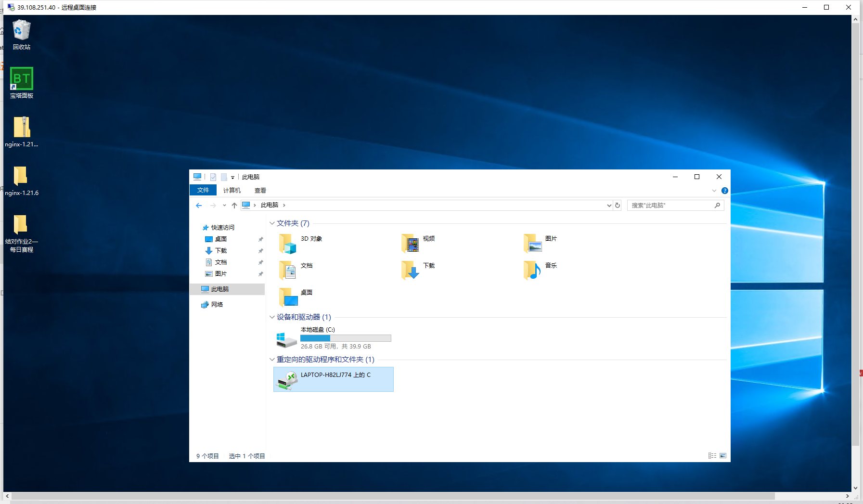Viewport: 863px width, 504px height.
Task: Select the 桌面 folder in the main pane
Action: coord(296,297)
